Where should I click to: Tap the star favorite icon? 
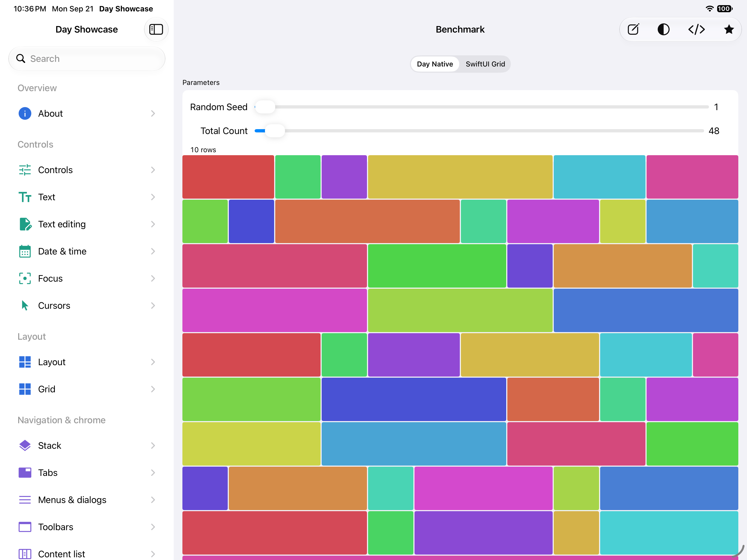click(729, 29)
